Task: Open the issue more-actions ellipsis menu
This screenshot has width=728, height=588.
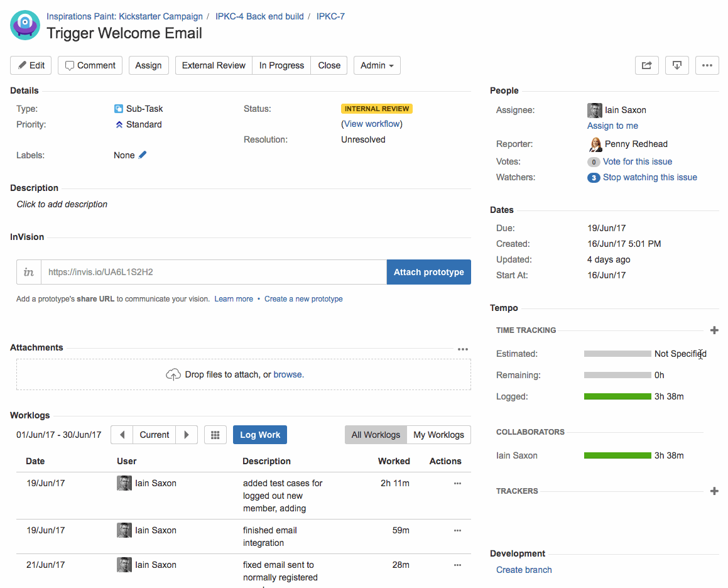Action: pos(707,65)
